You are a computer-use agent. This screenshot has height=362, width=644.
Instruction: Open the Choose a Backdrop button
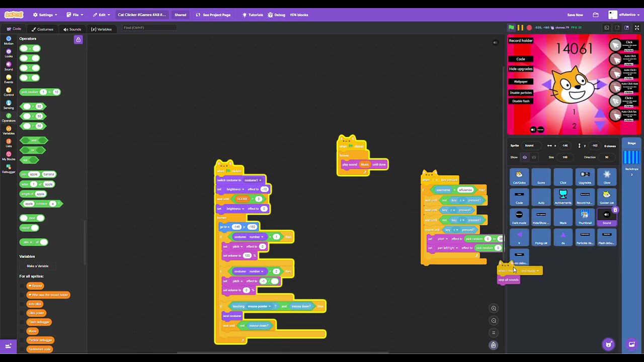[632, 344]
